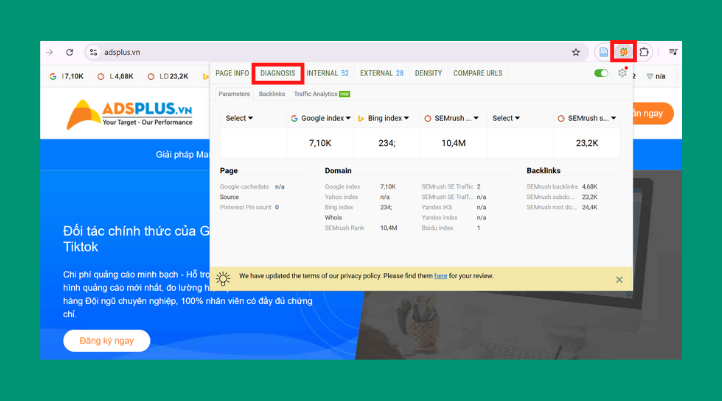Bookmark this page with the star icon

[x=576, y=52]
